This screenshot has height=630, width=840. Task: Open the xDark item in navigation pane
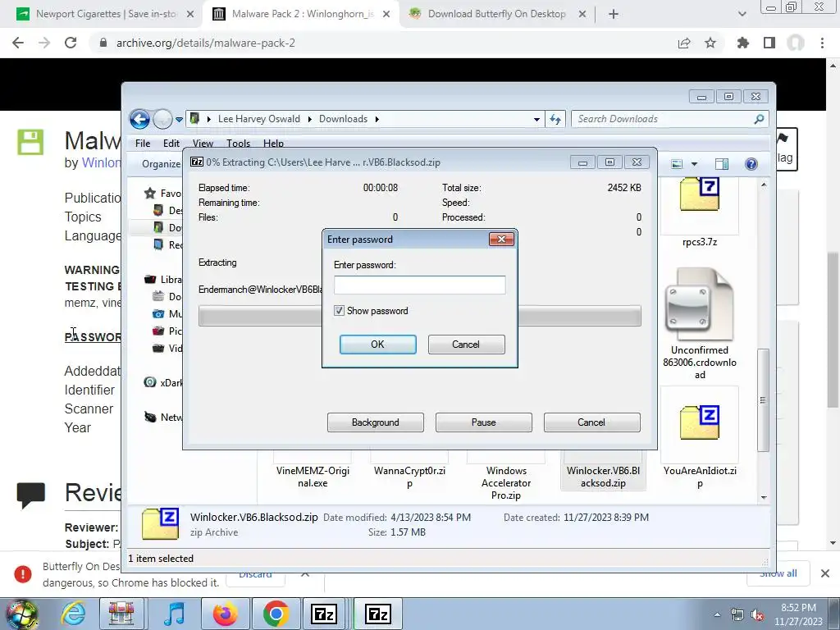pyautogui.click(x=163, y=382)
